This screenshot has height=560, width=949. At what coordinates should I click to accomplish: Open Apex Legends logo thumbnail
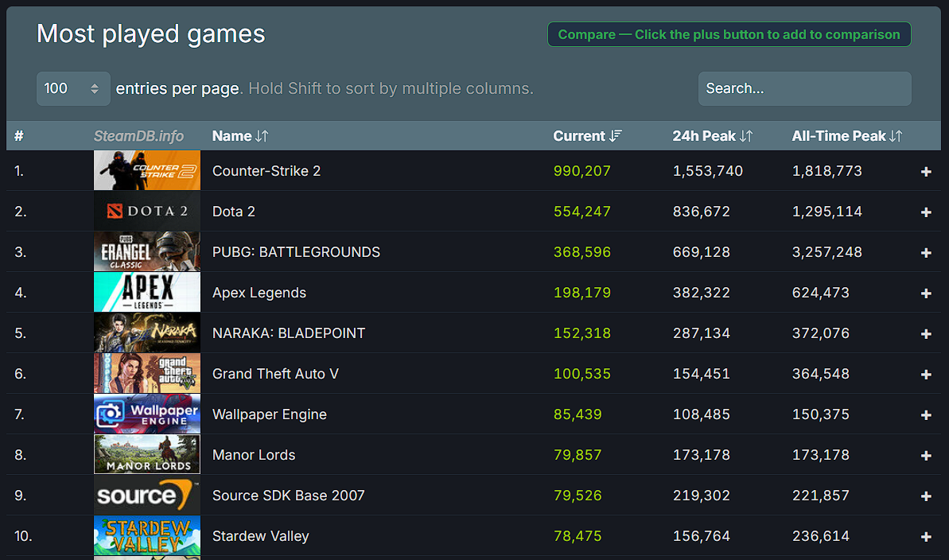click(x=147, y=293)
